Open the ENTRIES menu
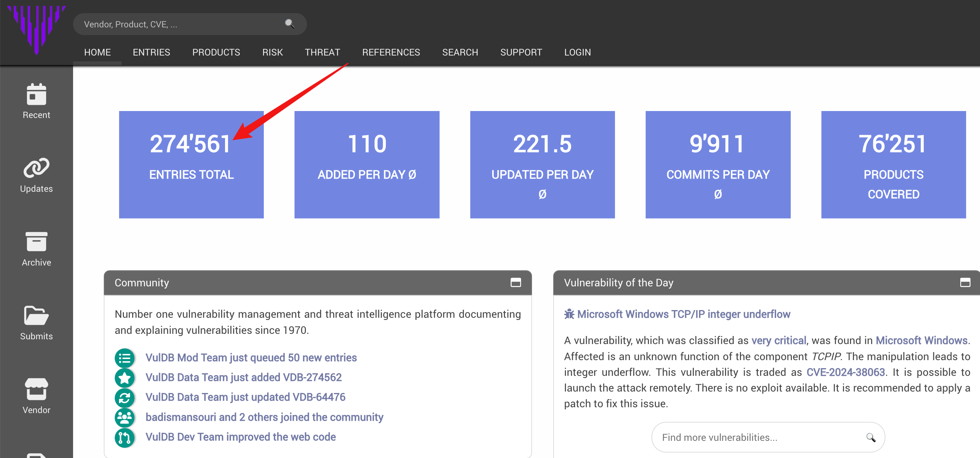 [x=151, y=52]
